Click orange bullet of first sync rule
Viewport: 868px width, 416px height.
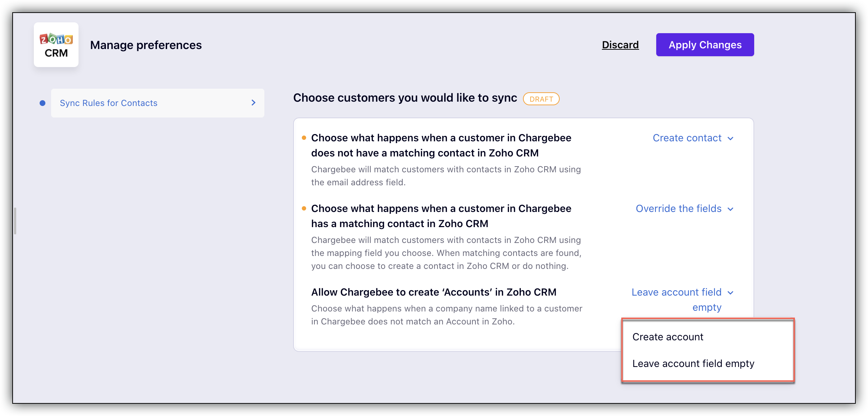pos(304,138)
